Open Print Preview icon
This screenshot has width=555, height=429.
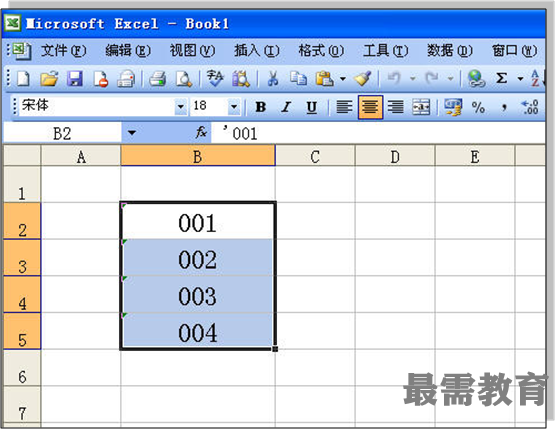(x=184, y=78)
